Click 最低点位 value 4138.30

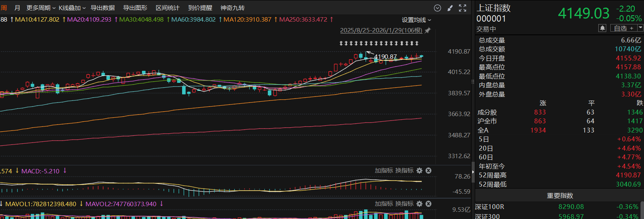pos(628,76)
